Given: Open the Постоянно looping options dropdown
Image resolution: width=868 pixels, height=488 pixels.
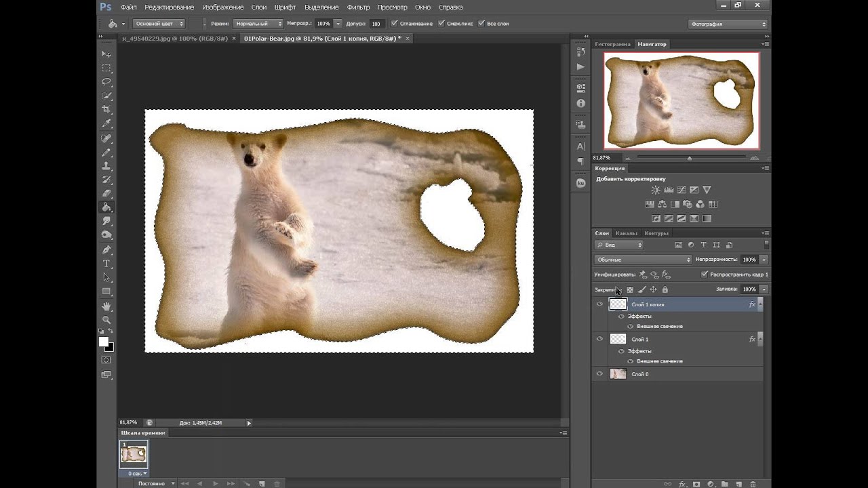Looking at the screenshot, I should click(x=157, y=483).
